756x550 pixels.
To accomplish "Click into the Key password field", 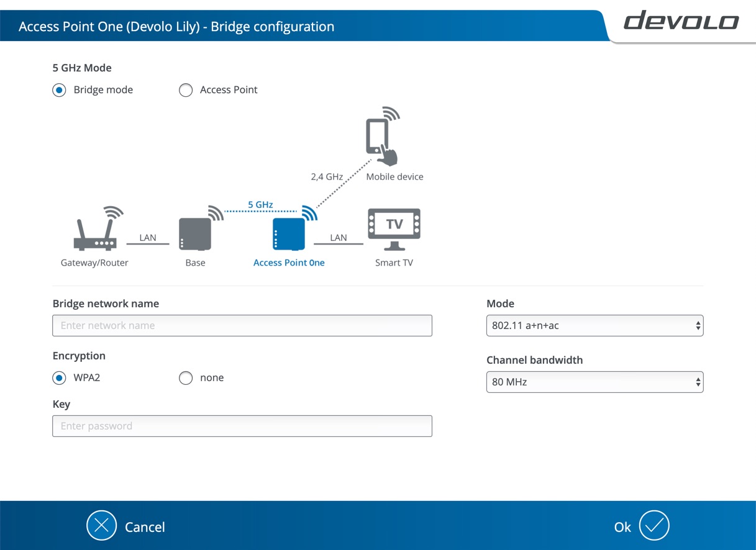I will (x=242, y=426).
